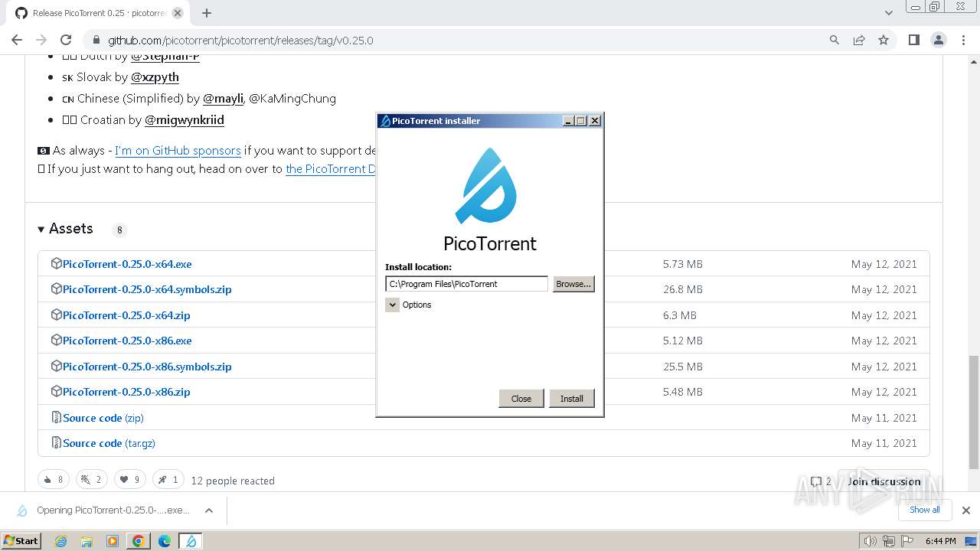Click the rocket reaction button
The image size is (980, 551).
[x=168, y=480]
